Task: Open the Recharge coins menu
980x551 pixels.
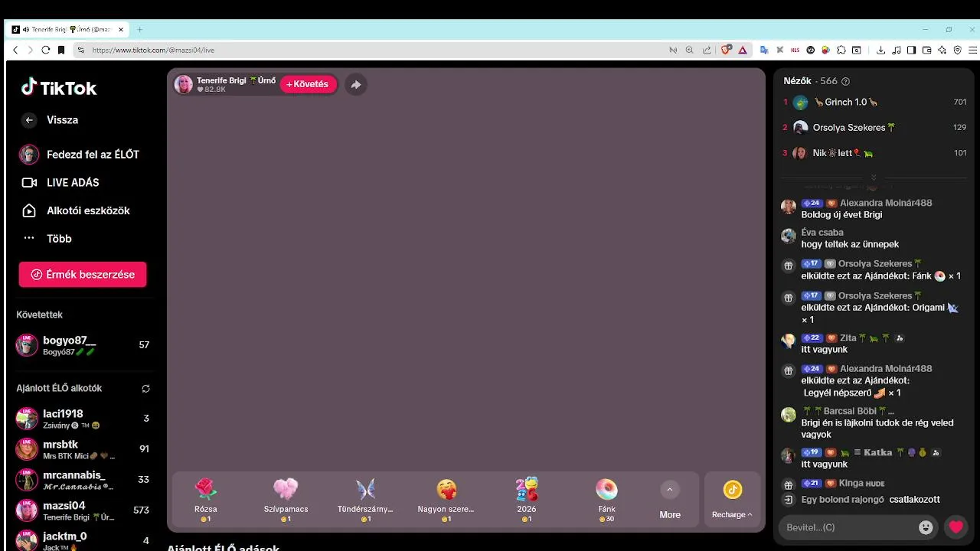Action: [x=732, y=500]
